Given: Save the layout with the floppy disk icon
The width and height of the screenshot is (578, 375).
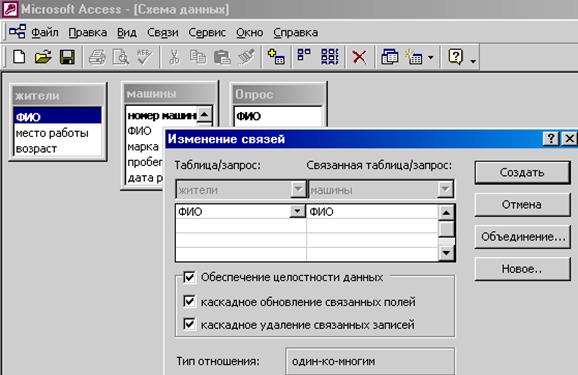Looking at the screenshot, I should pyautogui.click(x=67, y=57).
